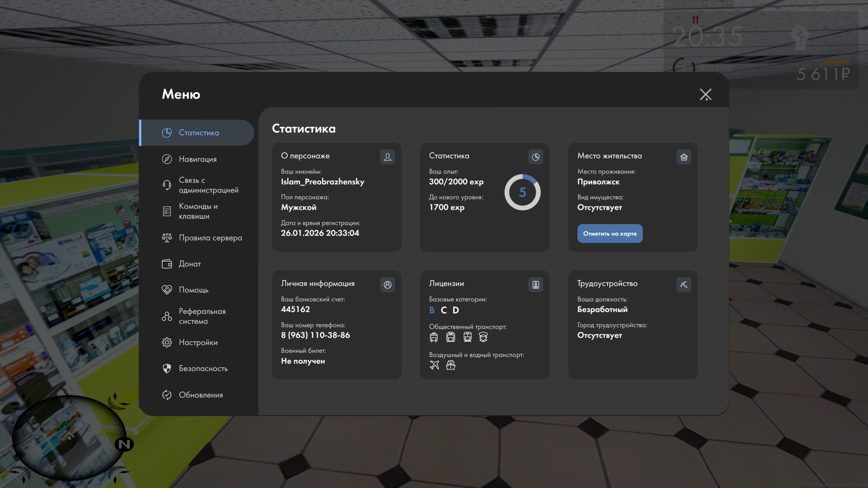Select the Безопасность menu item
The width and height of the screenshot is (868, 488).
pos(203,368)
